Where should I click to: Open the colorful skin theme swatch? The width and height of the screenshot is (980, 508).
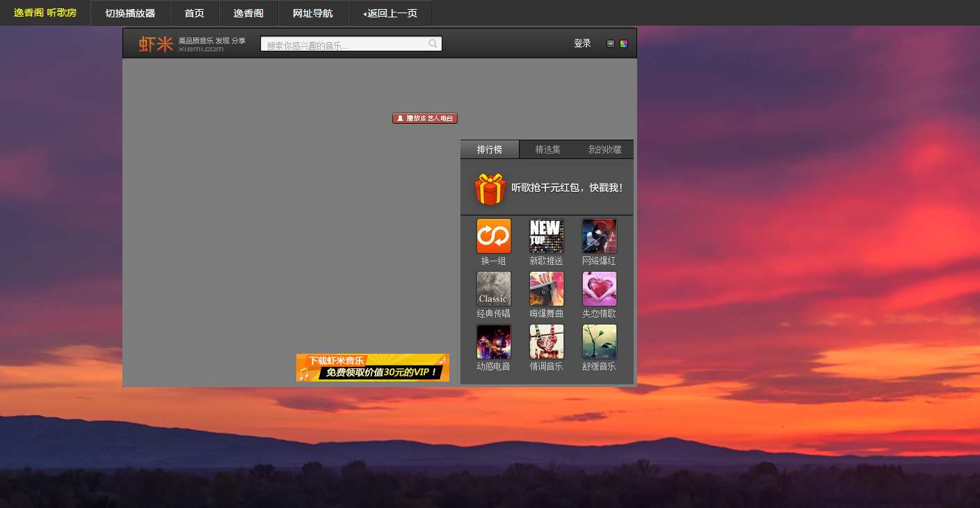point(624,44)
